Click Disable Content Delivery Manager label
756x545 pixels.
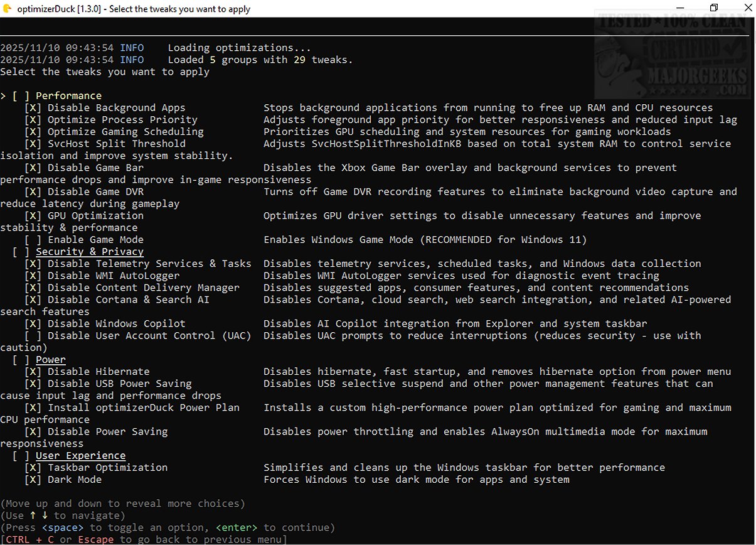(144, 288)
